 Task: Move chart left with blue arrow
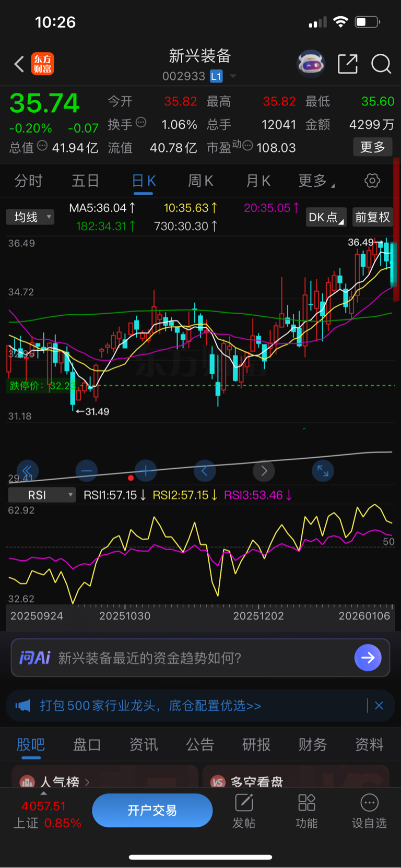205,471
